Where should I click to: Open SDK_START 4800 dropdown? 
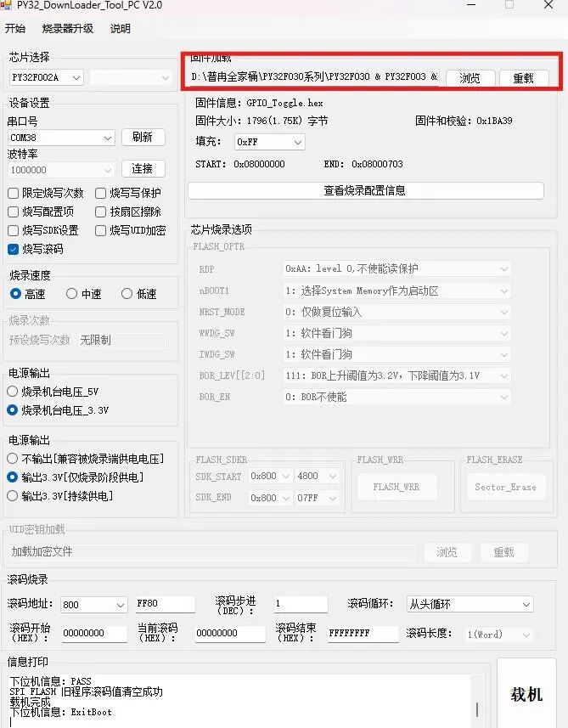[x=317, y=476]
